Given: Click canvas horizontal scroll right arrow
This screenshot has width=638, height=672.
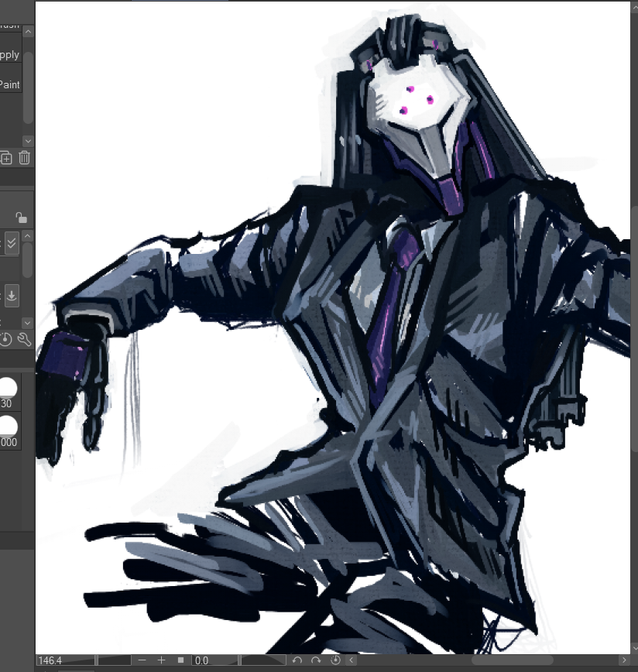Looking at the screenshot, I should pyautogui.click(x=624, y=660).
